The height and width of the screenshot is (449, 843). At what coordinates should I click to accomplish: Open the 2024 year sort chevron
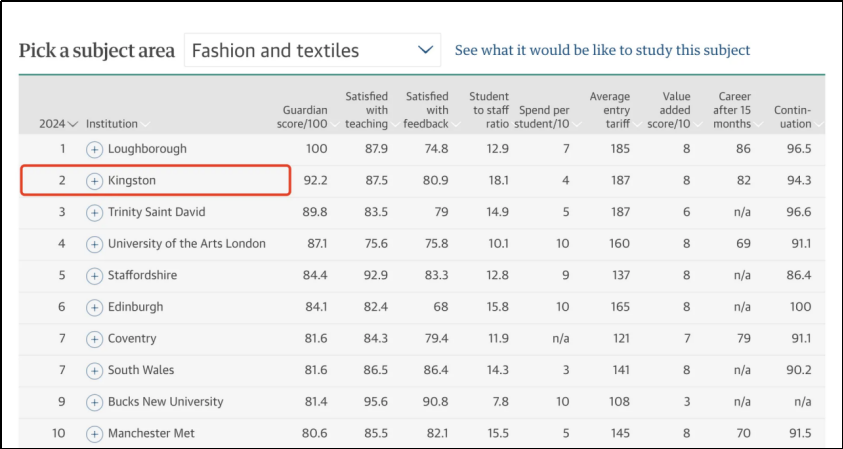tap(72, 124)
